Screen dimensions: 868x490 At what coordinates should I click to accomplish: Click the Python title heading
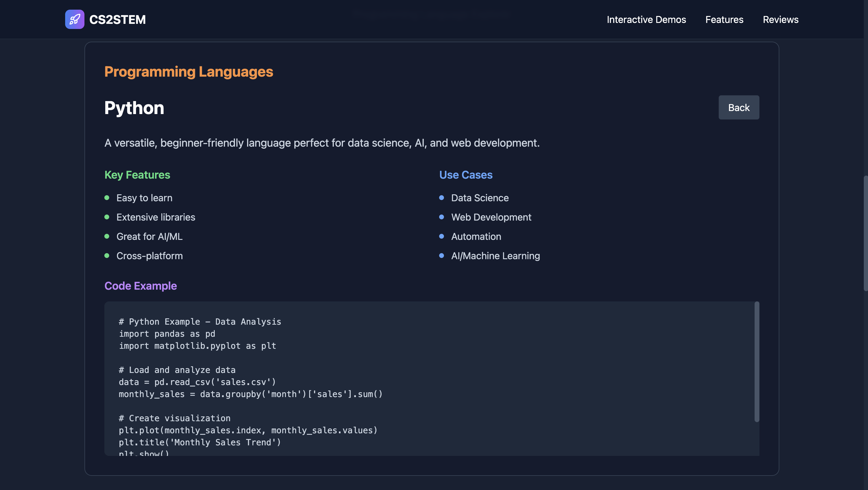click(134, 108)
